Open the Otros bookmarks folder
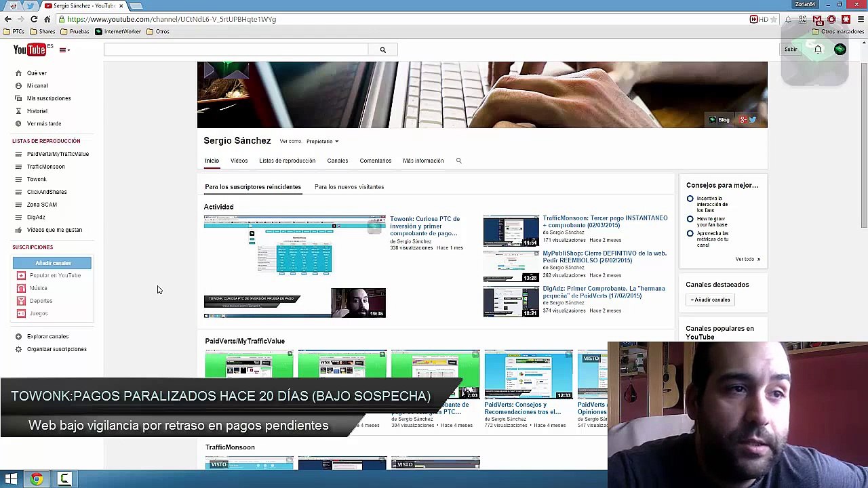Viewport: 868px width, 488px height. (158, 31)
